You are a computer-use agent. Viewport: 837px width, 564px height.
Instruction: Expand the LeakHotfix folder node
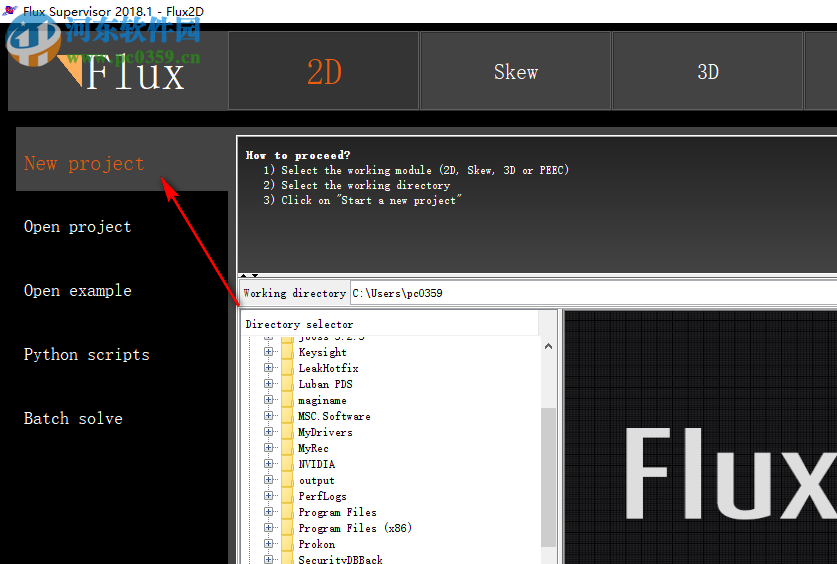coord(269,368)
